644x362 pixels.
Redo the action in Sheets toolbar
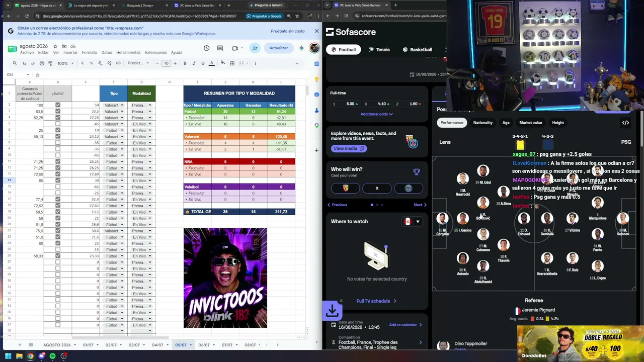[33, 63]
